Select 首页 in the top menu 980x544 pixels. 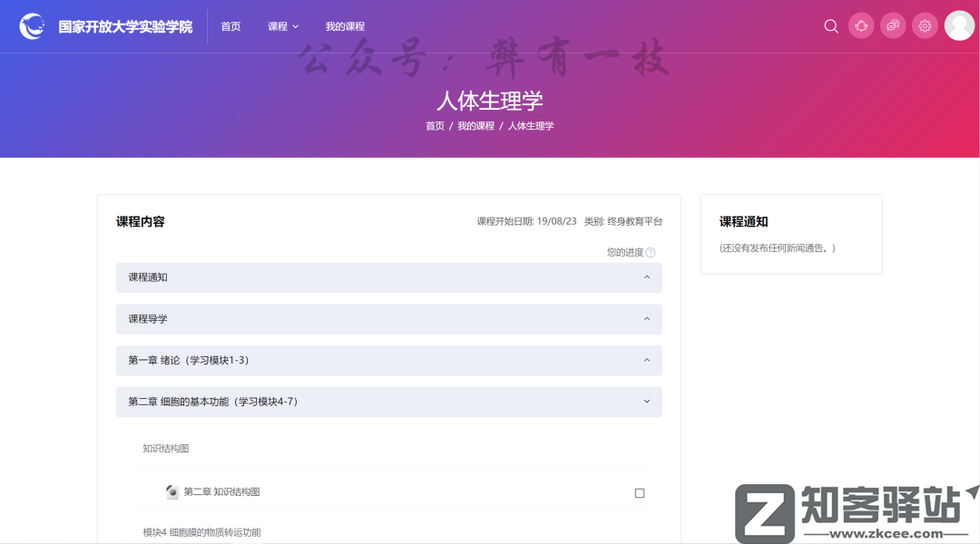[230, 26]
